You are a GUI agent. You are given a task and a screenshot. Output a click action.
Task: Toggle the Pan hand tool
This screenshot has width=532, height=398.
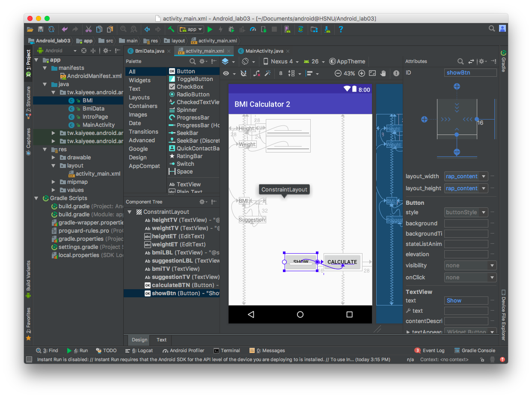383,73
